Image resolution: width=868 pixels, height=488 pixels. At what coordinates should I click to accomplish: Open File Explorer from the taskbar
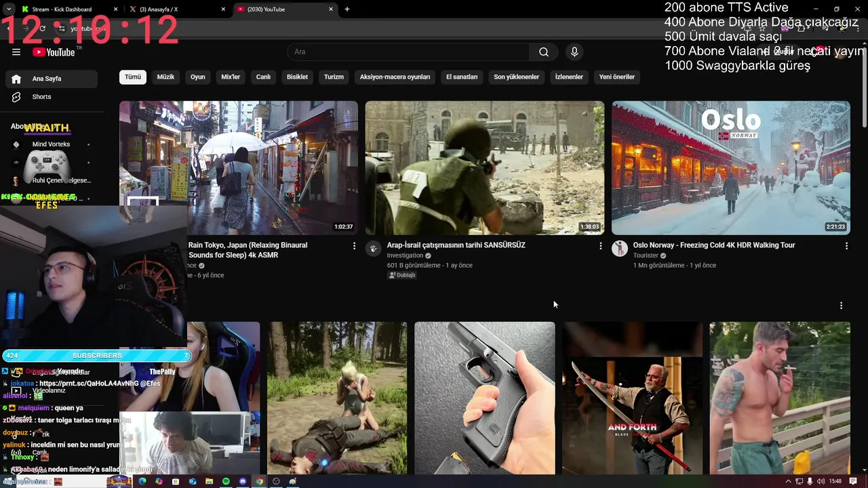[x=210, y=481]
